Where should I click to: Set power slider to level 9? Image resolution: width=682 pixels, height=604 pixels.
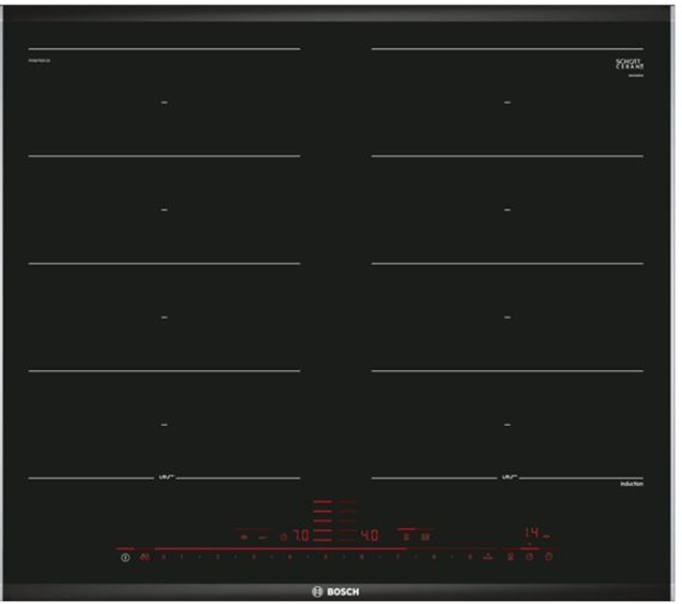coord(469,556)
